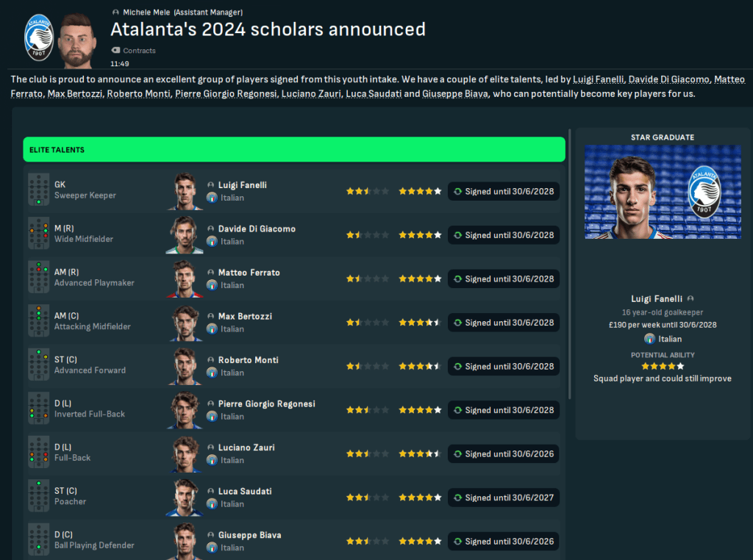Open Pierre Giorgio Regonesi link in announcement text

[x=226, y=94]
